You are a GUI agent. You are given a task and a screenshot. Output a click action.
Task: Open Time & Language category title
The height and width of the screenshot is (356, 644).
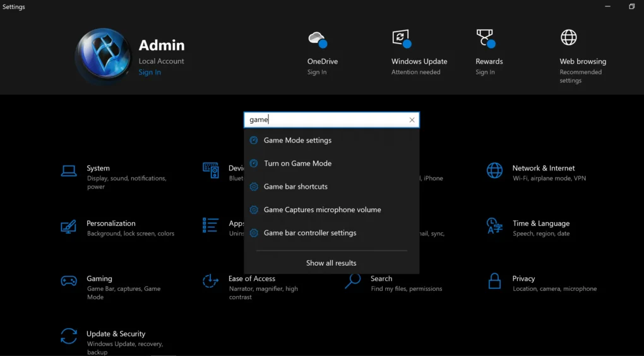(541, 223)
